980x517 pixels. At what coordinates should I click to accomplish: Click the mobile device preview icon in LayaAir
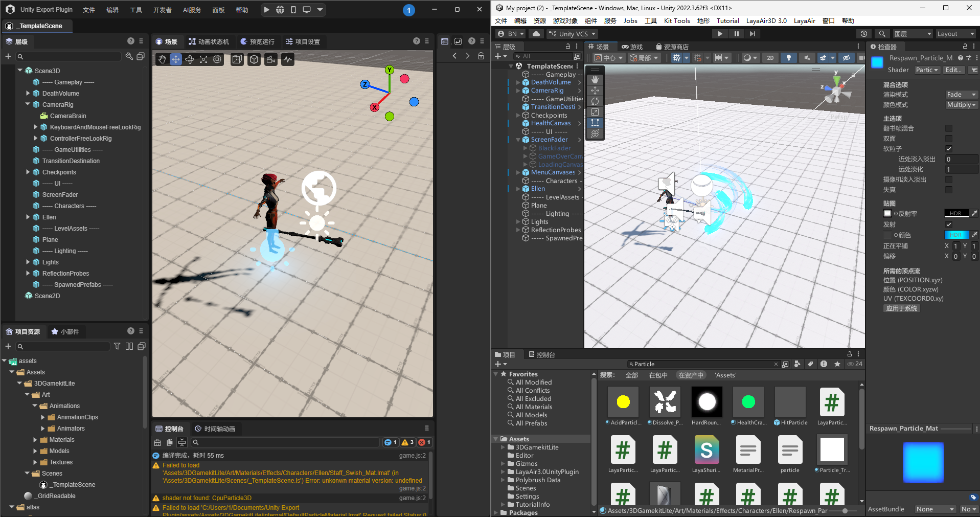(293, 10)
